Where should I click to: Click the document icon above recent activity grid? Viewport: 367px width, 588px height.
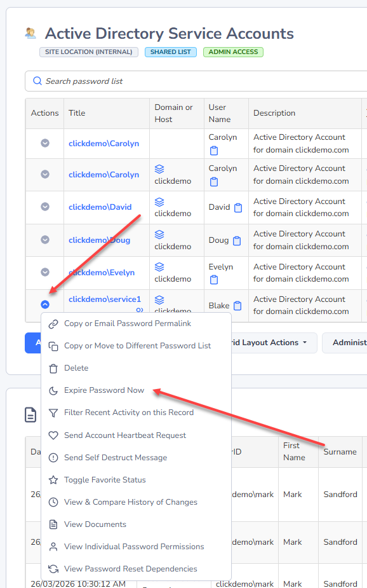(30, 414)
